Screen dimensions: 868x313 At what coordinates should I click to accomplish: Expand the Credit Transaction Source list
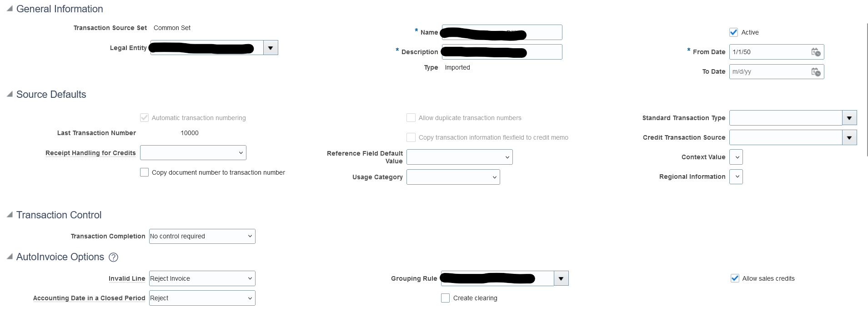pyautogui.click(x=849, y=137)
